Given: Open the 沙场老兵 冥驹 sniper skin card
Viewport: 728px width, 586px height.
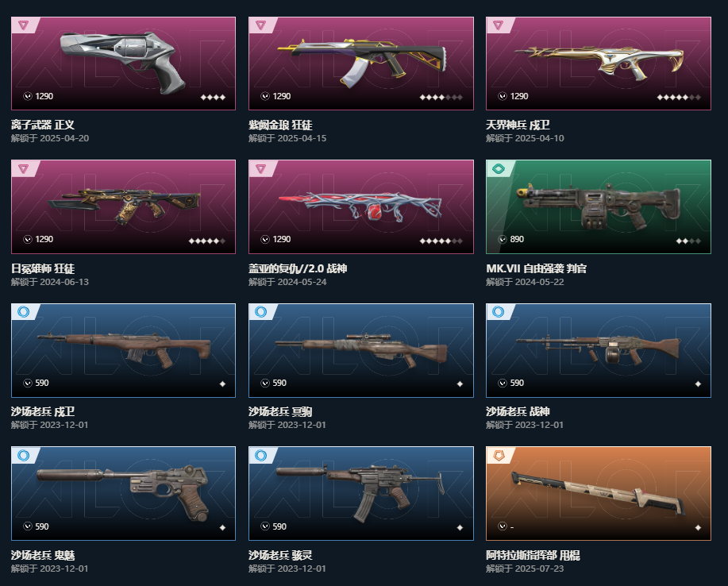Looking at the screenshot, I should point(360,350).
